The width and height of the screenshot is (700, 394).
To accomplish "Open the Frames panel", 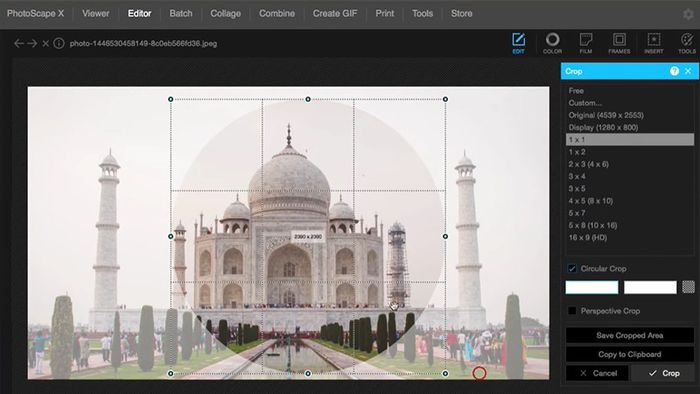I will [x=619, y=43].
